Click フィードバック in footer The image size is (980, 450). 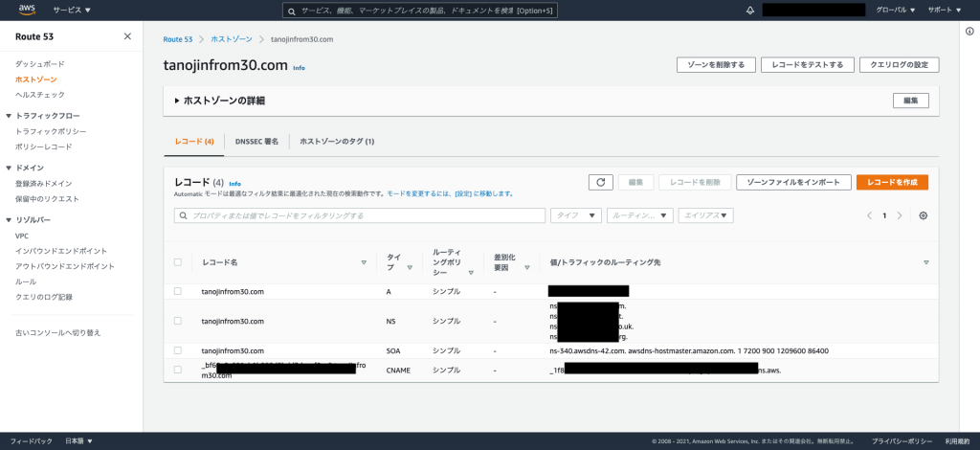coord(32,441)
